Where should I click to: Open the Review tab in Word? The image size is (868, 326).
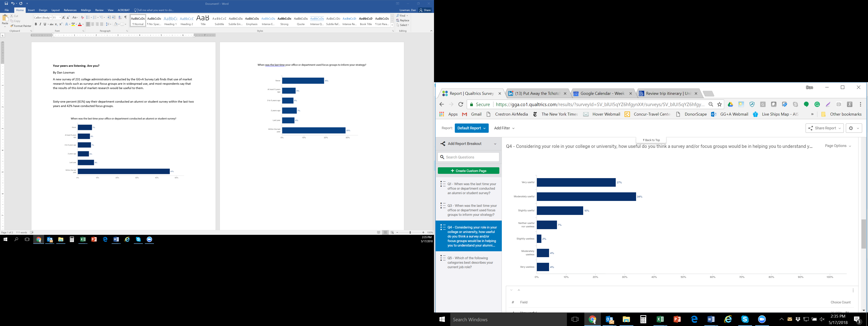pos(99,10)
